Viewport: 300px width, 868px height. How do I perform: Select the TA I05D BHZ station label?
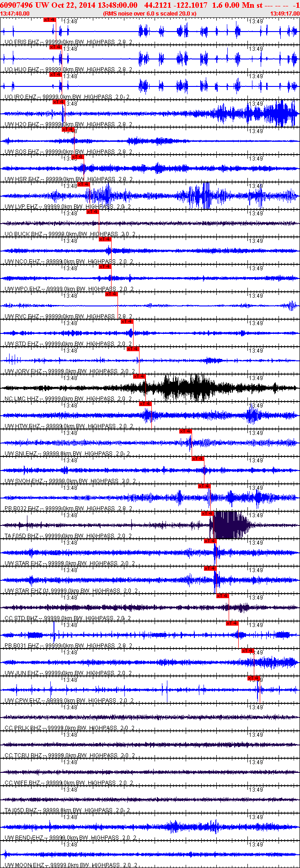click(67, 810)
